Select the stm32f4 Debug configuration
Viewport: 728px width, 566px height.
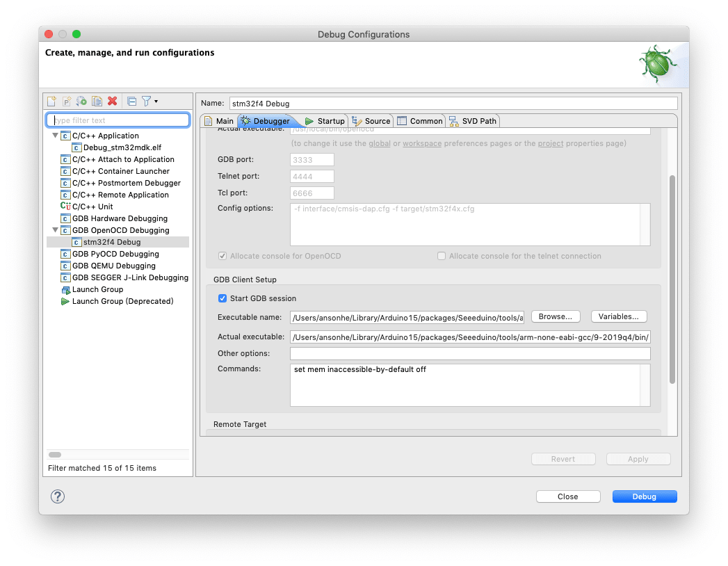(x=106, y=243)
